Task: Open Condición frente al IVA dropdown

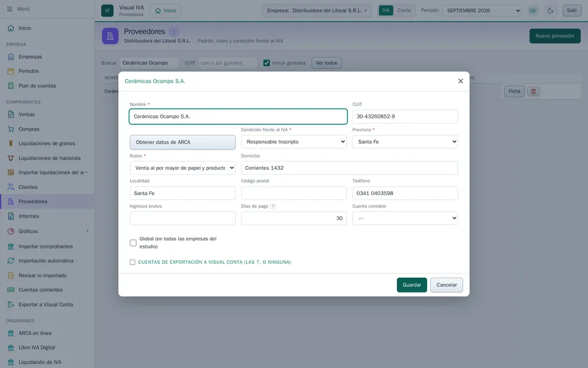Action: [x=294, y=142]
